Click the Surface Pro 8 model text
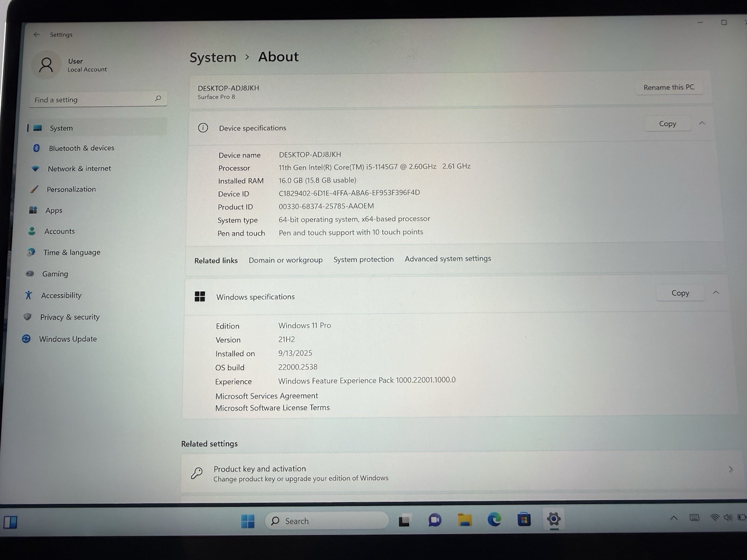 pyautogui.click(x=216, y=97)
